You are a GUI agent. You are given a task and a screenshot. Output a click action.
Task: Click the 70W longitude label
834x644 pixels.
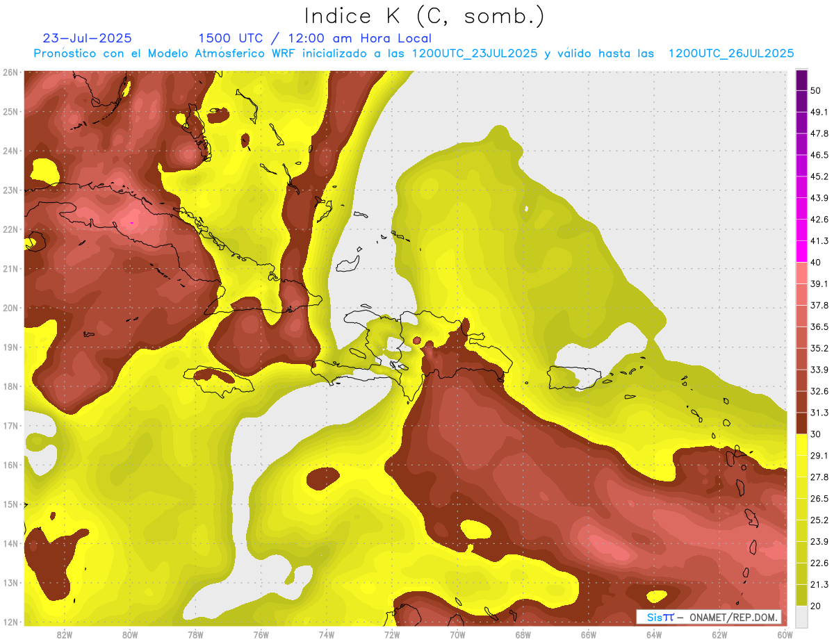[457, 635]
